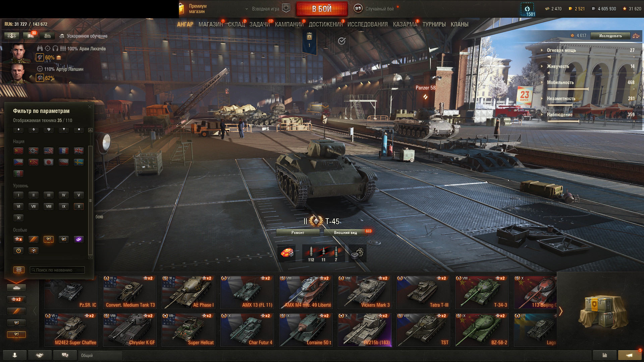The image size is (644, 362).
Task: Toggle the Japan nation filter
Action: click(49, 162)
